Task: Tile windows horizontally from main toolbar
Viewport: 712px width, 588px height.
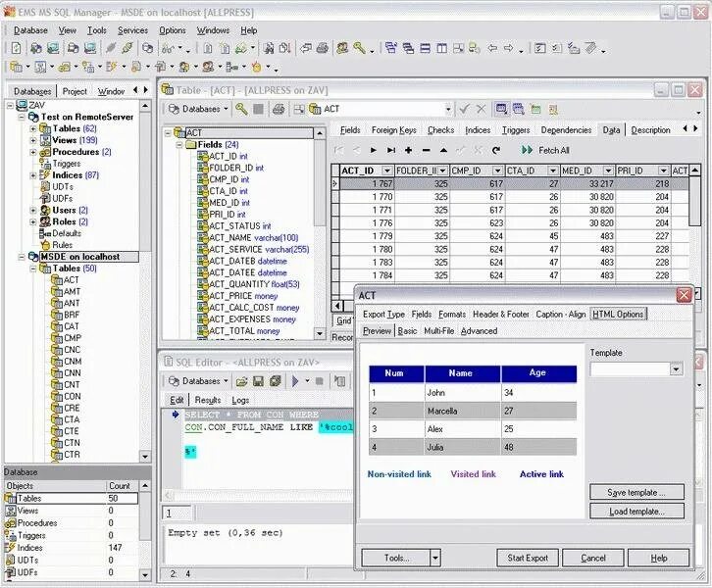Action: coord(425,48)
